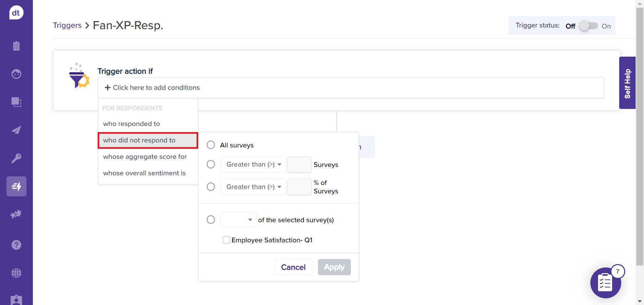The image size is (644, 305).
Task: Choose 'whose overall sentiment is' option
Action: pyautogui.click(x=144, y=173)
